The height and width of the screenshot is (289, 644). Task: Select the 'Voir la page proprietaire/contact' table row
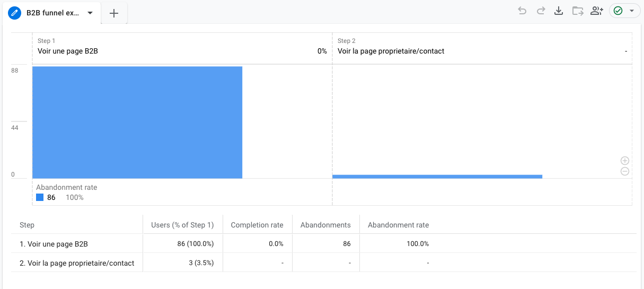[x=77, y=263]
